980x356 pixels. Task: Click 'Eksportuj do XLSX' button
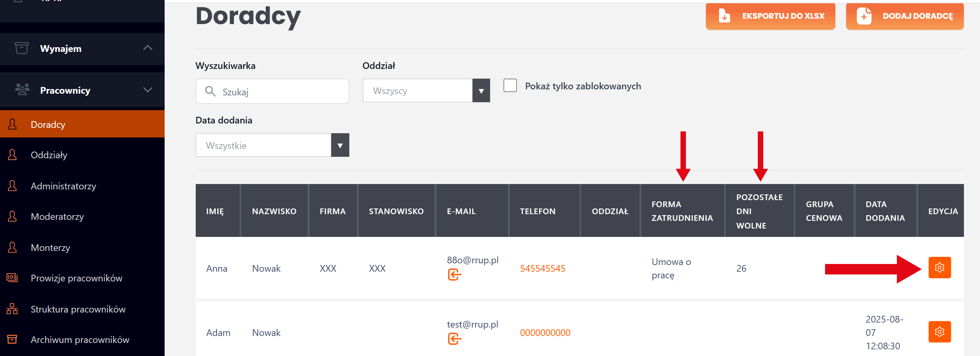(770, 16)
